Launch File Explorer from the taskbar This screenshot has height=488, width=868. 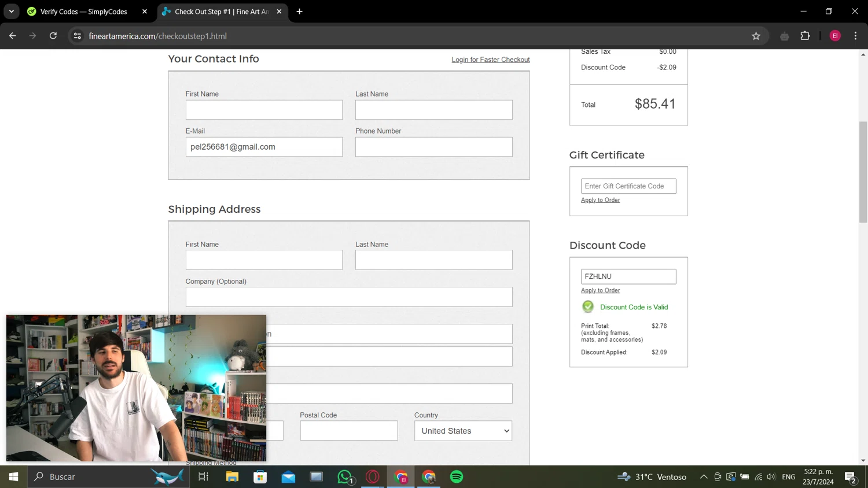pyautogui.click(x=232, y=476)
